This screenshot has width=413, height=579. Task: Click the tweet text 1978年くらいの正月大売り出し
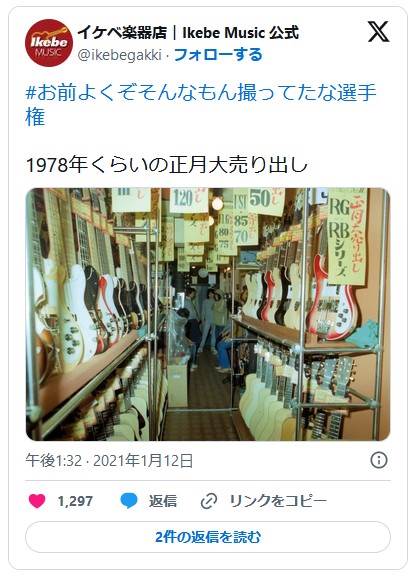tap(167, 165)
